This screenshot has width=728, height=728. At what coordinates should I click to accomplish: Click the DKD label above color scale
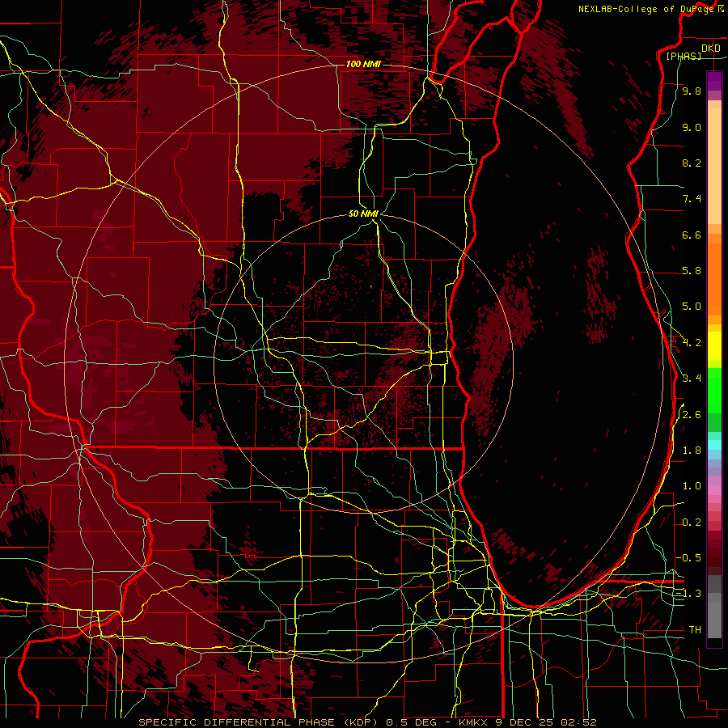coord(710,49)
